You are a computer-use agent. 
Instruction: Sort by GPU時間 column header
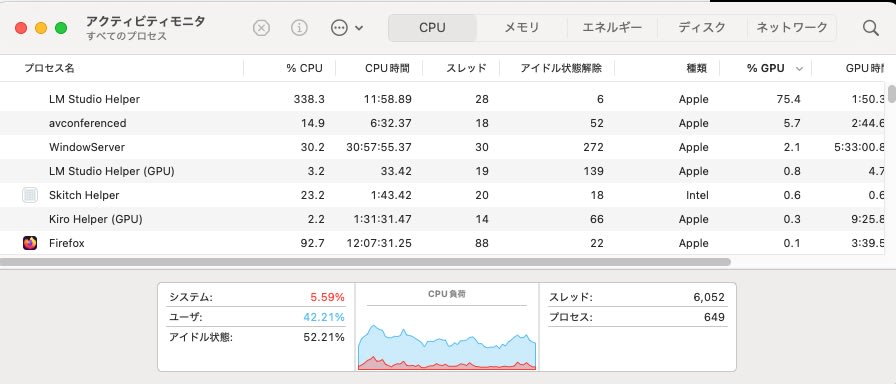[864, 68]
